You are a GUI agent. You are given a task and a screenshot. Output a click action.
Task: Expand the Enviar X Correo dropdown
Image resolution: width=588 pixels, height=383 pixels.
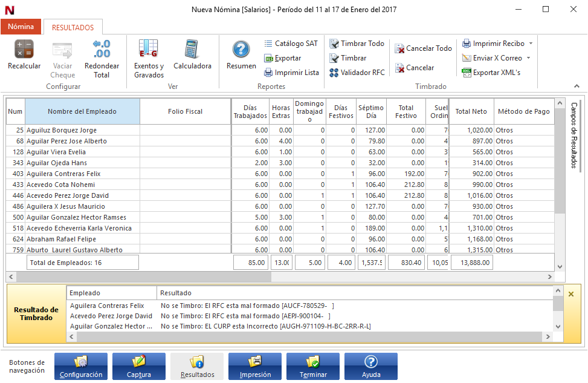[528, 58]
